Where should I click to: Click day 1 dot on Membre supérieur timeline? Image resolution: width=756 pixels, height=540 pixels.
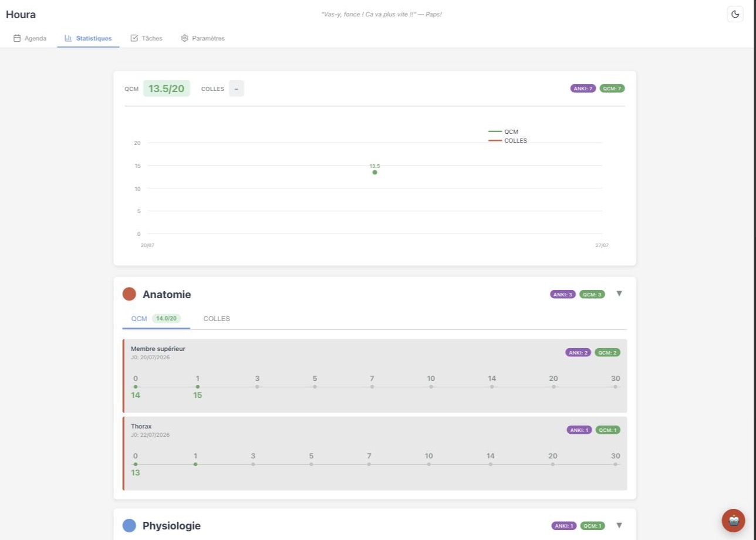coord(198,387)
